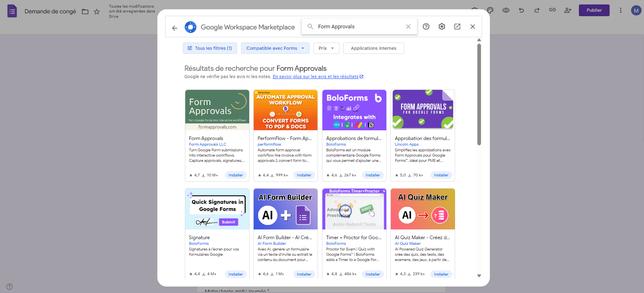Install the Signature add-on
Screen dimensions: 644x293
[235, 274]
